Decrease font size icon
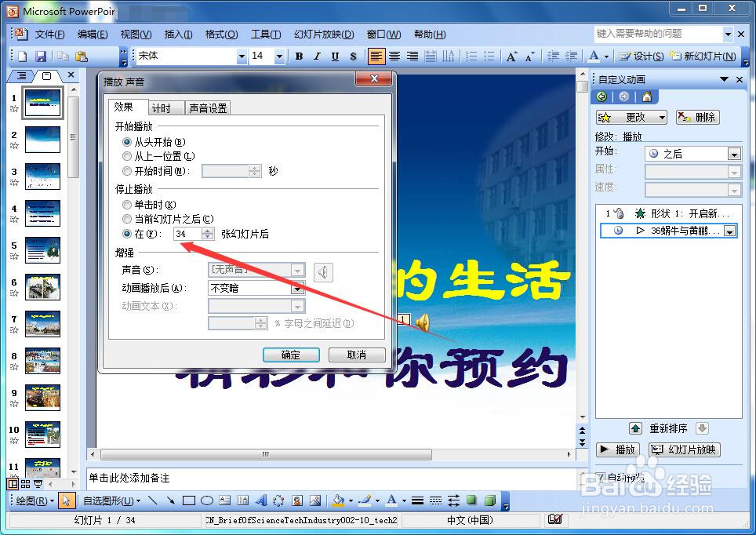Image resolution: width=756 pixels, height=535 pixels. point(530,56)
